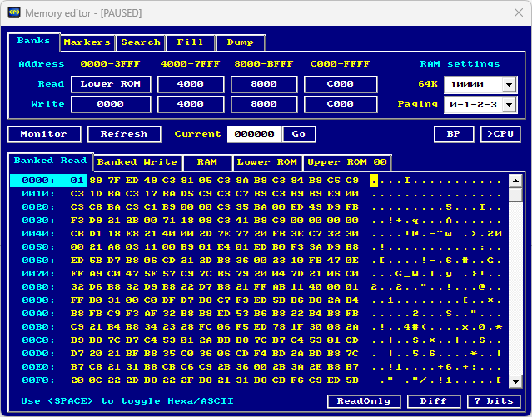Click the Lower ROM read bank button
Image resolution: width=532 pixels, height=417 pixels.
pyautogui.click(x=111, y=84)
